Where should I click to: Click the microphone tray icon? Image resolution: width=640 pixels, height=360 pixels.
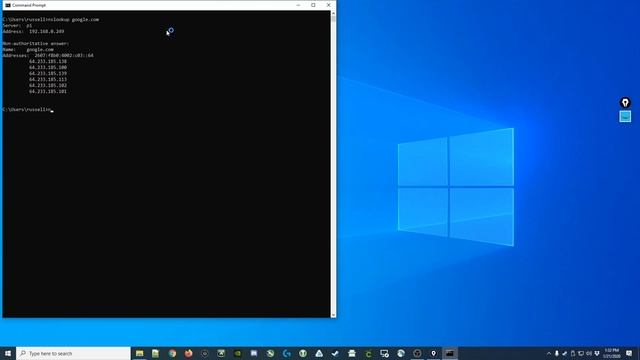(557, 353)
